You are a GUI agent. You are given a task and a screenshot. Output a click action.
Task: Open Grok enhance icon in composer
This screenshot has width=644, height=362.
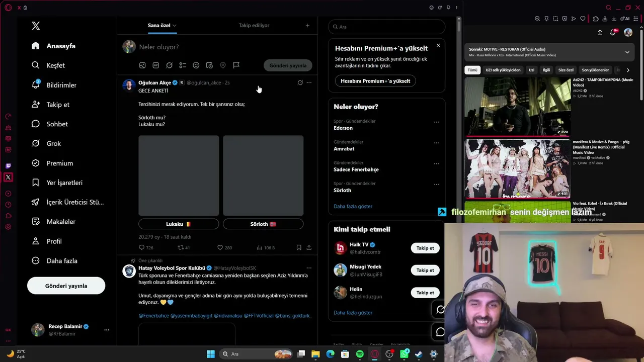169,65
